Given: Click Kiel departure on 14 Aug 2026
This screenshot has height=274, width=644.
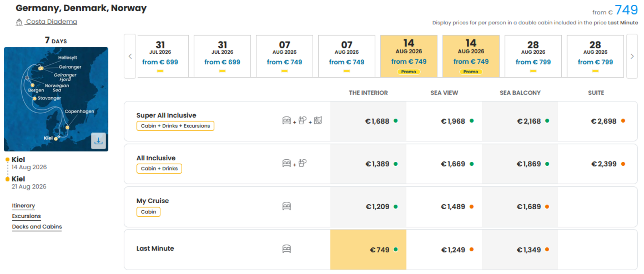Looking at the screenshot, I should 29,163.
